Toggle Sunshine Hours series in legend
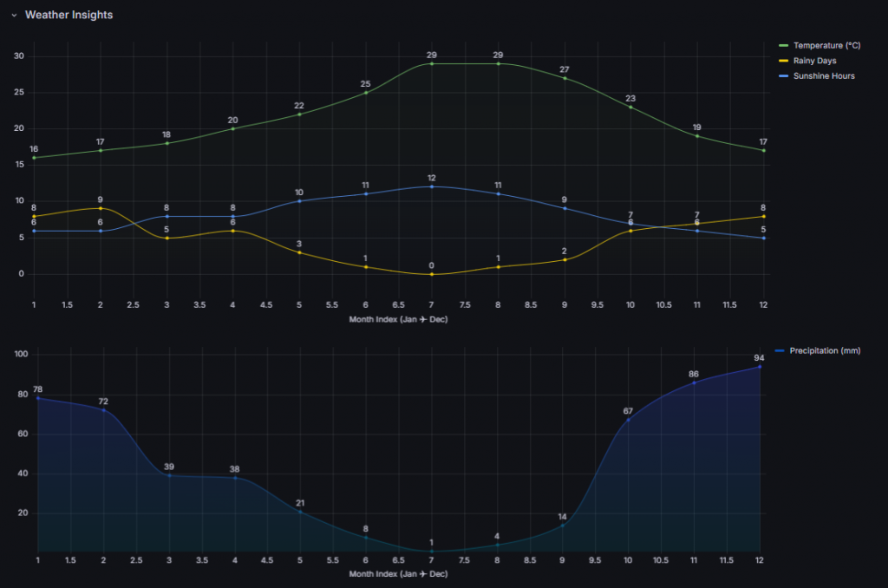This screenshot has height=588, width=888. [x=824, y=76]
